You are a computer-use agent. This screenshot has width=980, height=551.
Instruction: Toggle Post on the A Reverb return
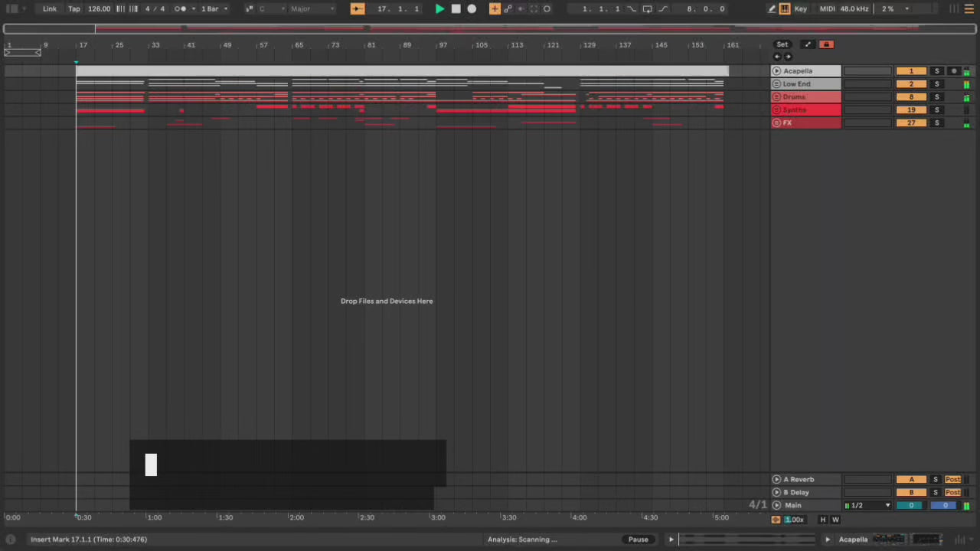pos(952,480)
